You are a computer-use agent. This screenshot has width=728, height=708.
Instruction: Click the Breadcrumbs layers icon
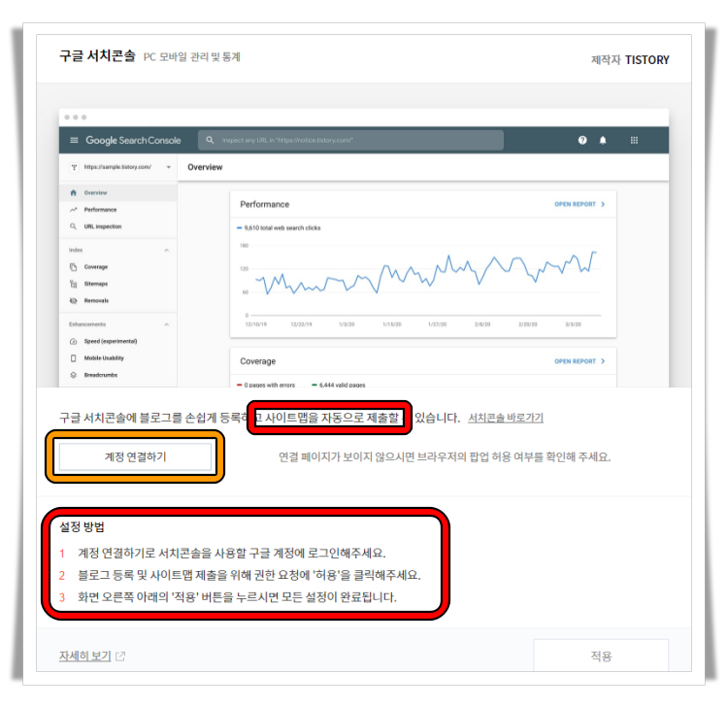73,375
